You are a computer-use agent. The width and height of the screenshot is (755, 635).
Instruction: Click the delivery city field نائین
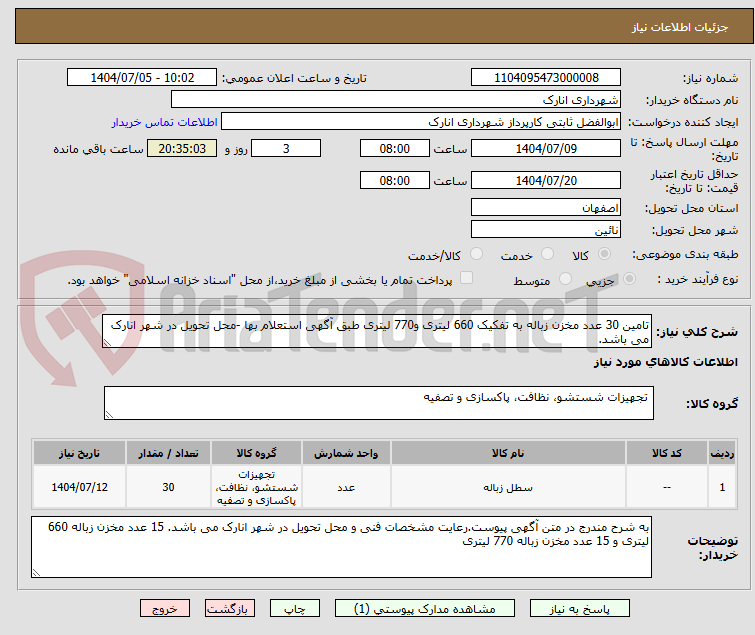[x=546, y=230]
